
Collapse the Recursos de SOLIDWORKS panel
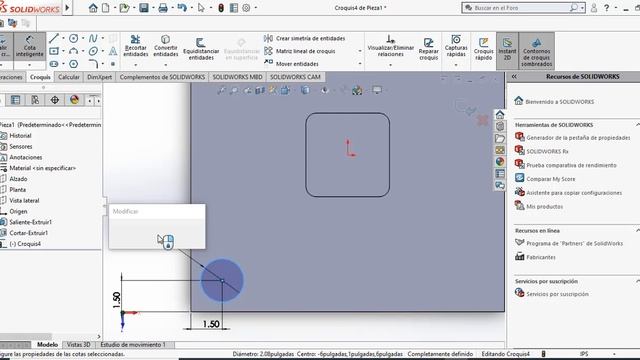click(x=514, y=76)
